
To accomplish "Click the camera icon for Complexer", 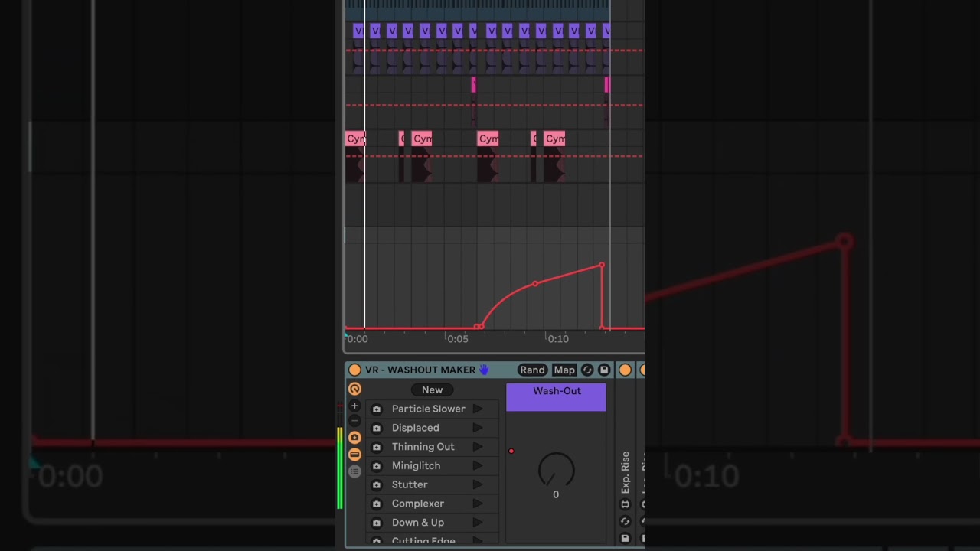I will pyautogui.click(x=376, y=504).
